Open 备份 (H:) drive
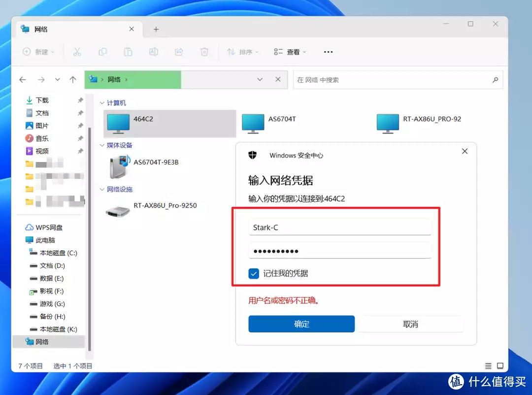532x395 pixels. (x=47, y=317)
